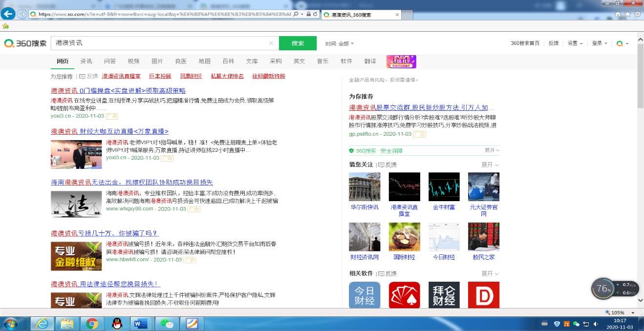Open Microsoft Word from the taskbar
Screen dimensions: 644x331
click(142, 324)
